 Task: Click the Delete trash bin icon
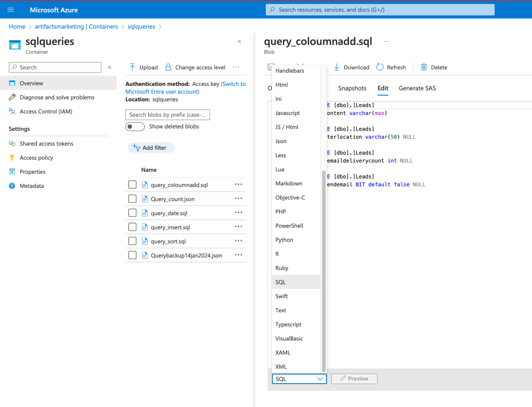pyautogui.click(x=424, y=67)
